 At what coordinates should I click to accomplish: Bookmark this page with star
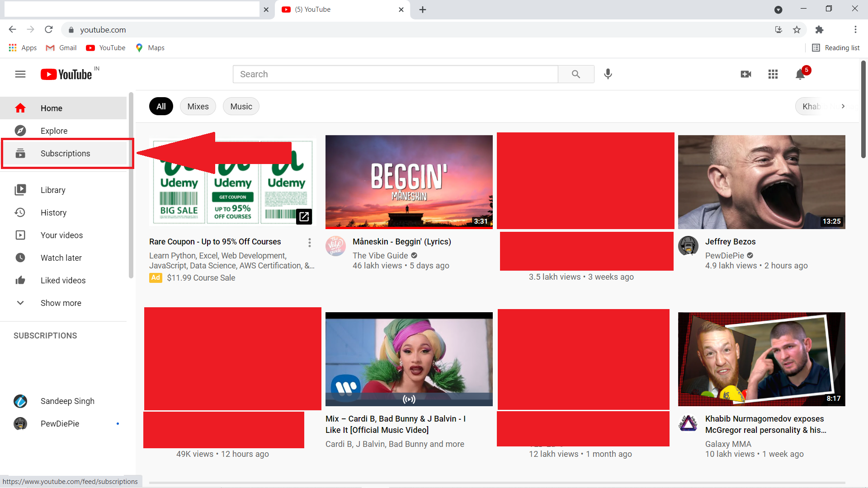(x=797, y=29)
